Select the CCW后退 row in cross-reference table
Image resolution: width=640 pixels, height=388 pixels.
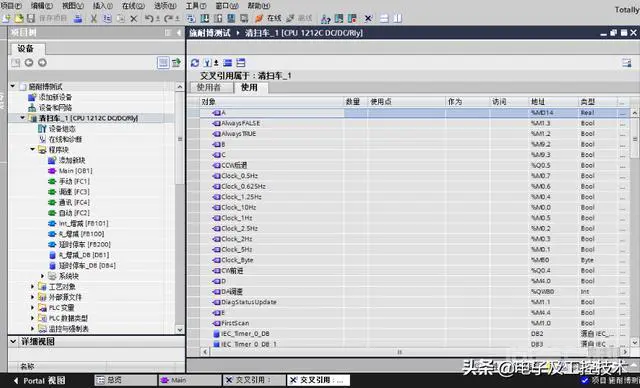(408, 165)
